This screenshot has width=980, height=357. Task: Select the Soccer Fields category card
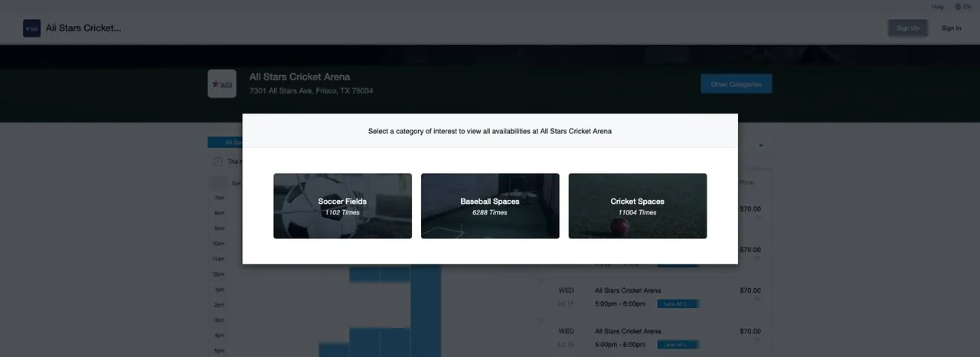(x=342, y=206)
